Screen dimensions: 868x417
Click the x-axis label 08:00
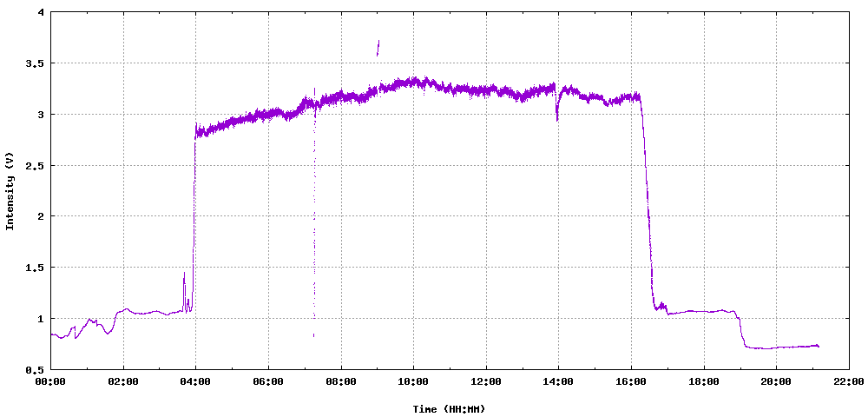[341, 381]
